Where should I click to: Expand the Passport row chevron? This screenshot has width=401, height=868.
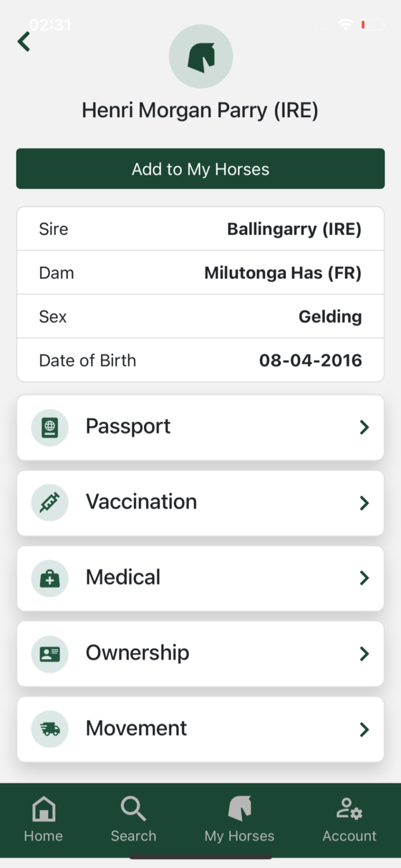pos(364,426)
